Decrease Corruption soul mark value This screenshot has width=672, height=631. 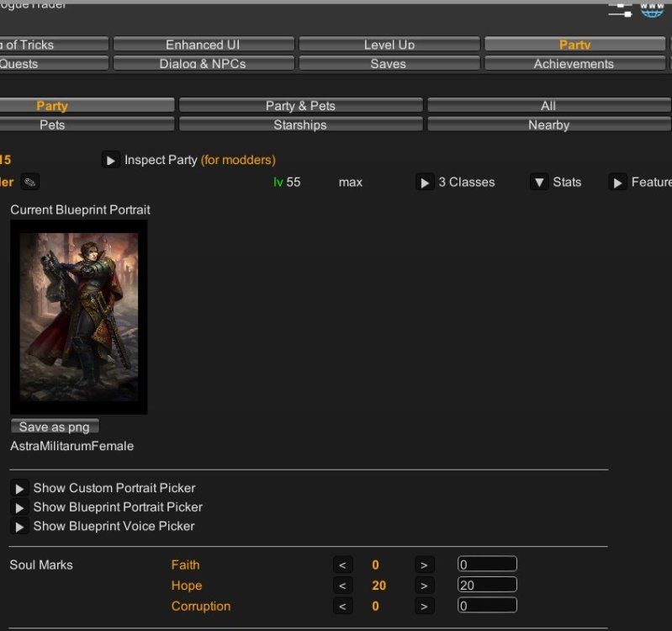(342, 606)
